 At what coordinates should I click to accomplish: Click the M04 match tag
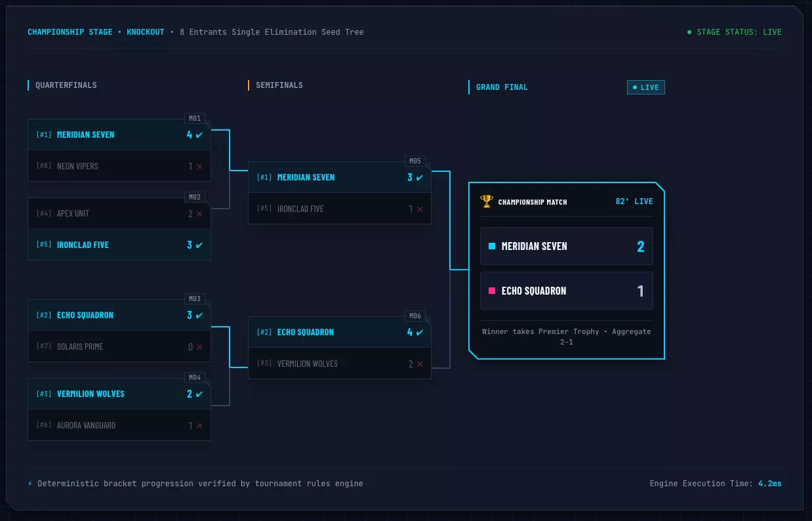[195, 378]
